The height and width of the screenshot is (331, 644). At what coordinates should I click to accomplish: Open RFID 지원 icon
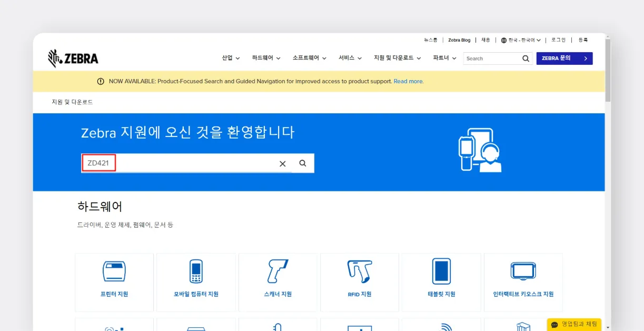[x=360, y=271]
